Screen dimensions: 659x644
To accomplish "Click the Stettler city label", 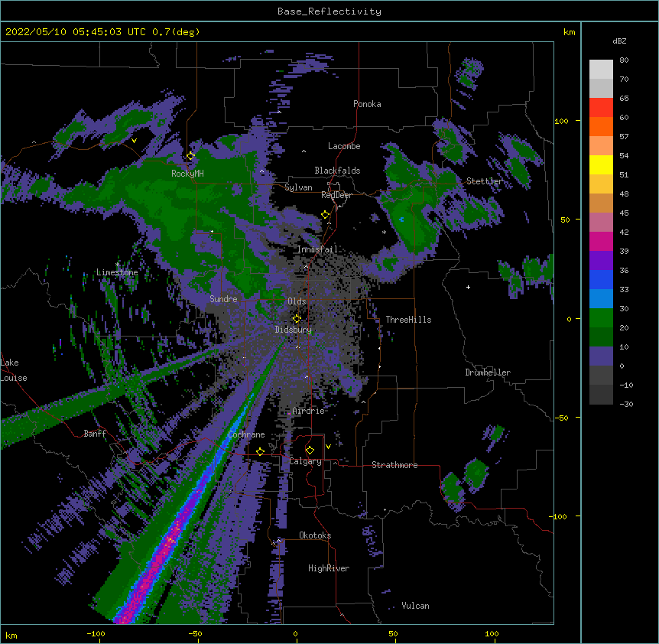I will click(x=484, y=181).
